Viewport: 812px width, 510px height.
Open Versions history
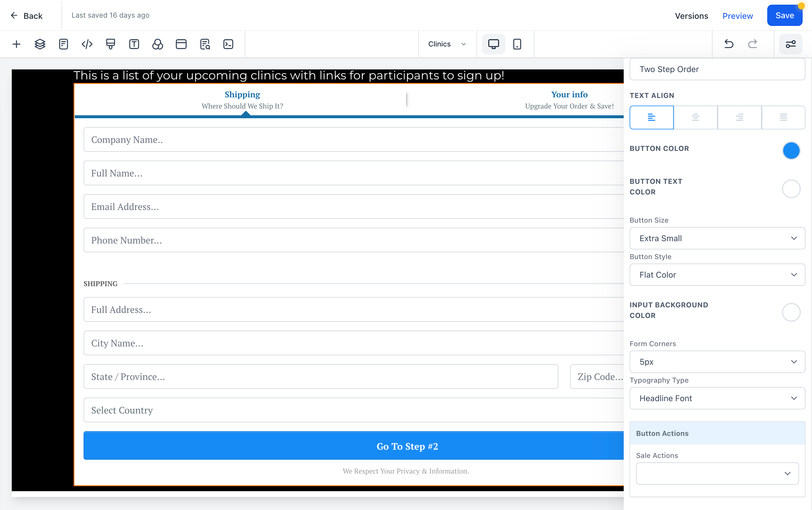[691, 16]
